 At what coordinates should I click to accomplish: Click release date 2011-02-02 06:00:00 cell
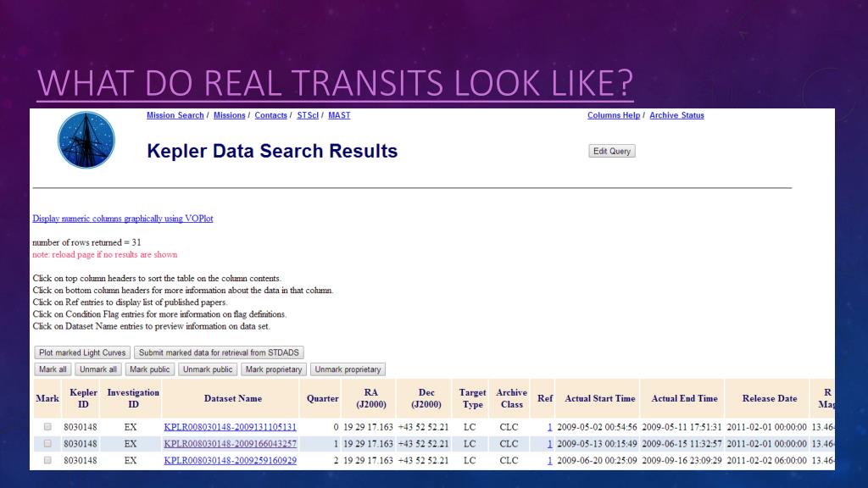tap(766, 460)
